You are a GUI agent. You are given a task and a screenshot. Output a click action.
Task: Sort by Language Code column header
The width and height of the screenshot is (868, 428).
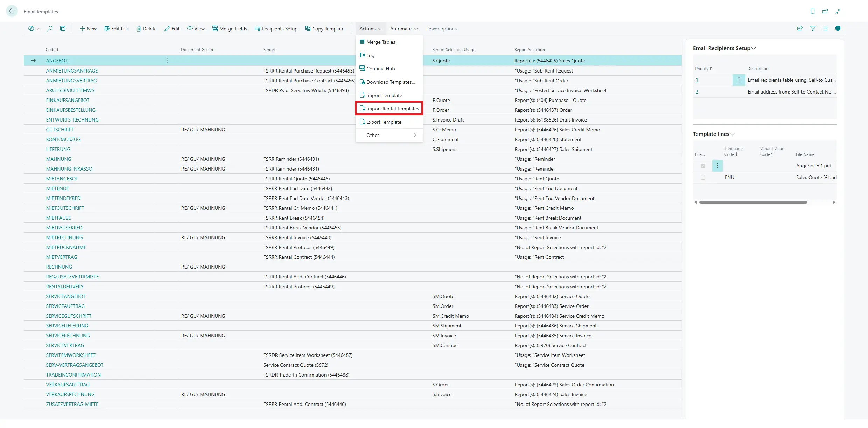click(733, 151)
